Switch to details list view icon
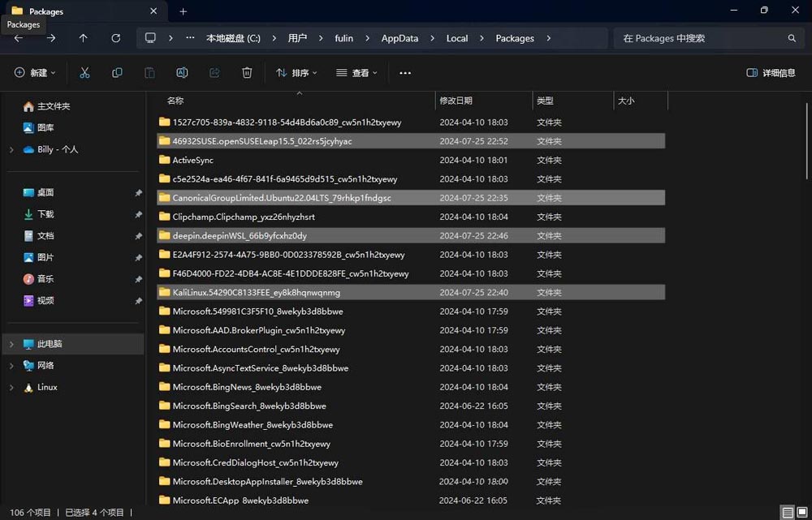812x520 pixels. [787, 513]
